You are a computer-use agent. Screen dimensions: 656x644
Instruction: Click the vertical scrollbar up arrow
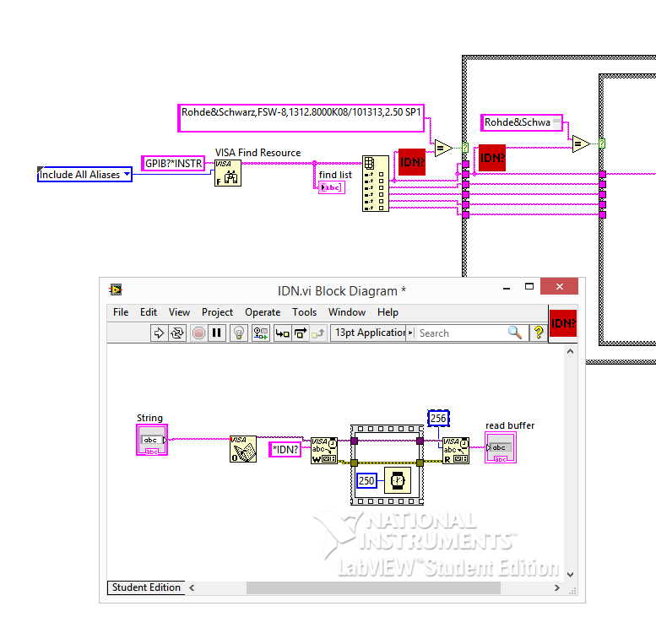[x=570, y=351]
